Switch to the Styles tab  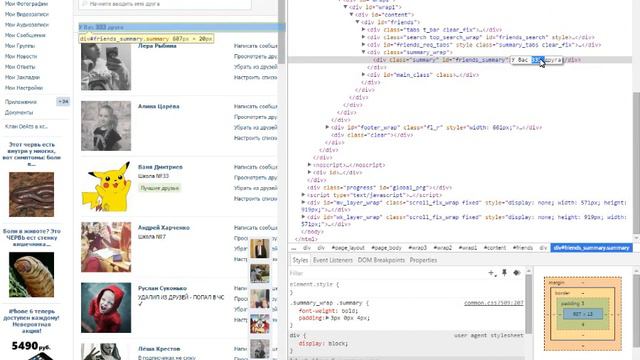[x=300, y=260]
